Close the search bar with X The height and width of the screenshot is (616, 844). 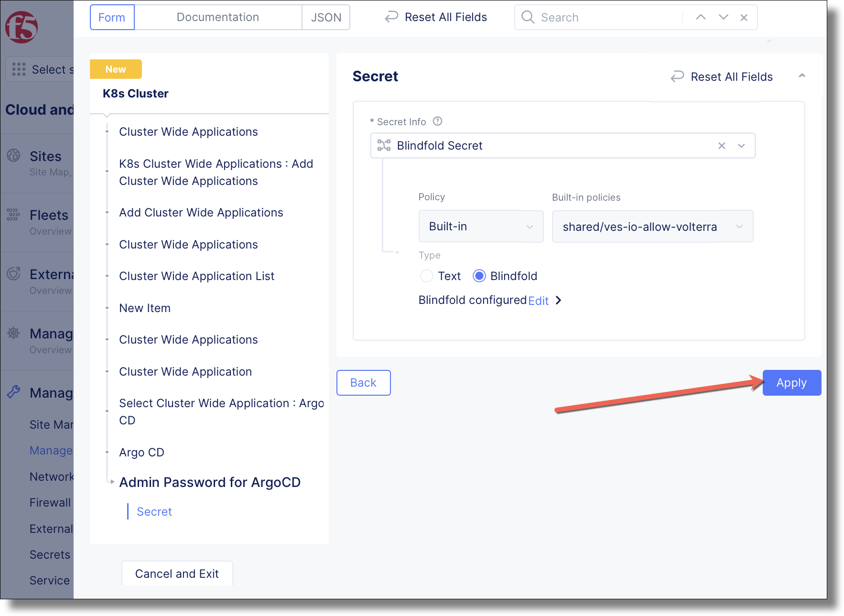pyautogui.click(x=744, y=18)
